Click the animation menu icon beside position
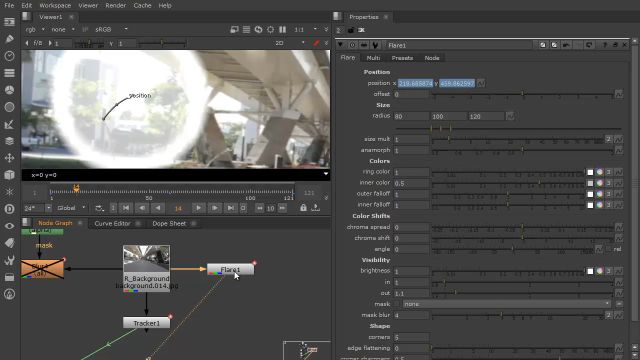Image resolution: width=640 pixels, height=360 pixels. coord(481,83)
